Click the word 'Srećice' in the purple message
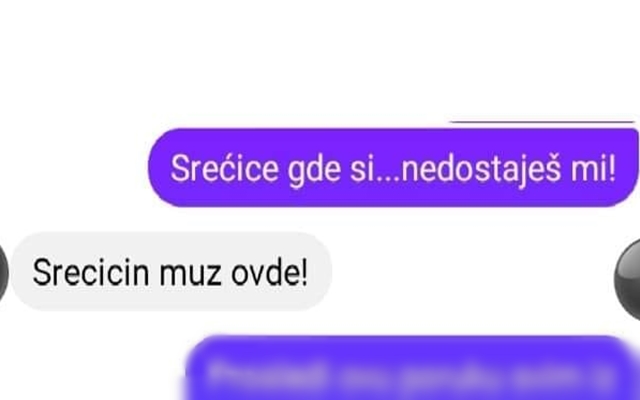The width and height of the screenshot is (640, 400). [224, 168]
